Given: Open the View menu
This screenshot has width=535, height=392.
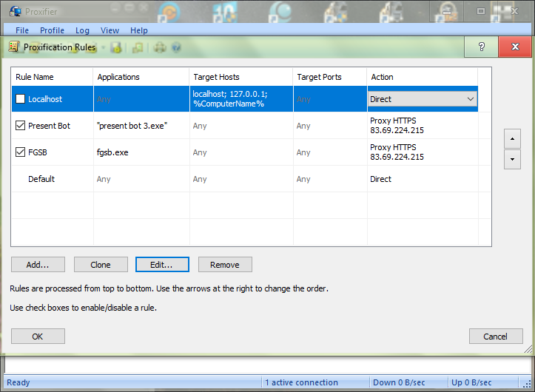Looking at the screenshot, I should pos(110,30).
